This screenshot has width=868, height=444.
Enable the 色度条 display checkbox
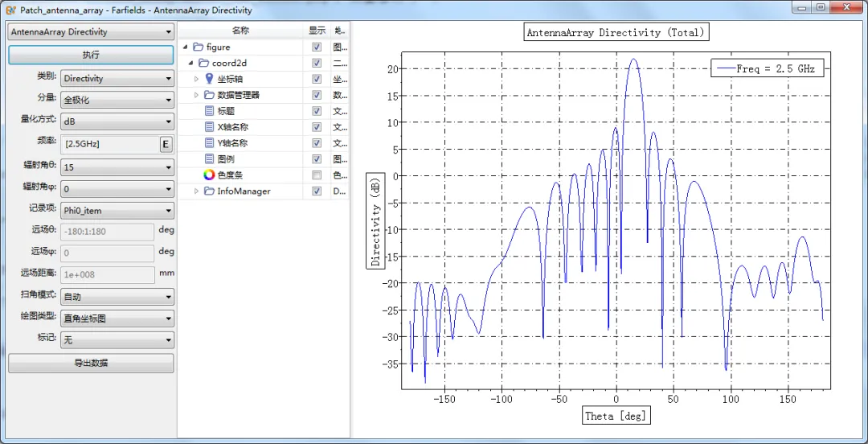point(317,175)
